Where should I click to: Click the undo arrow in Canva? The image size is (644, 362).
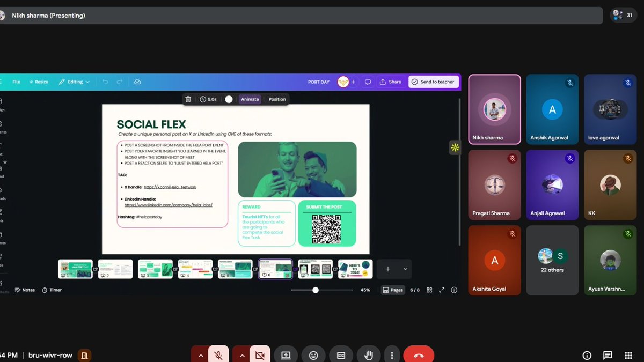point(105,82)
